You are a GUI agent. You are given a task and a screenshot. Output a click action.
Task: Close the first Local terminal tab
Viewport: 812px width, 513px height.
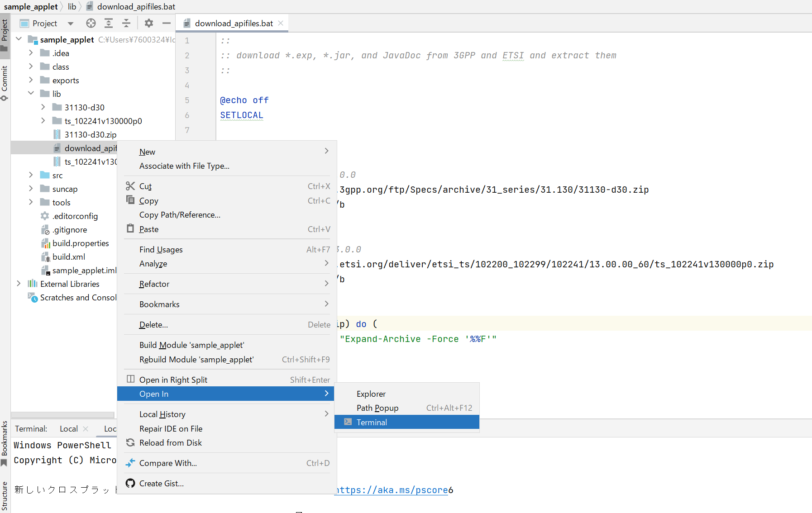(x=86, y=429)
